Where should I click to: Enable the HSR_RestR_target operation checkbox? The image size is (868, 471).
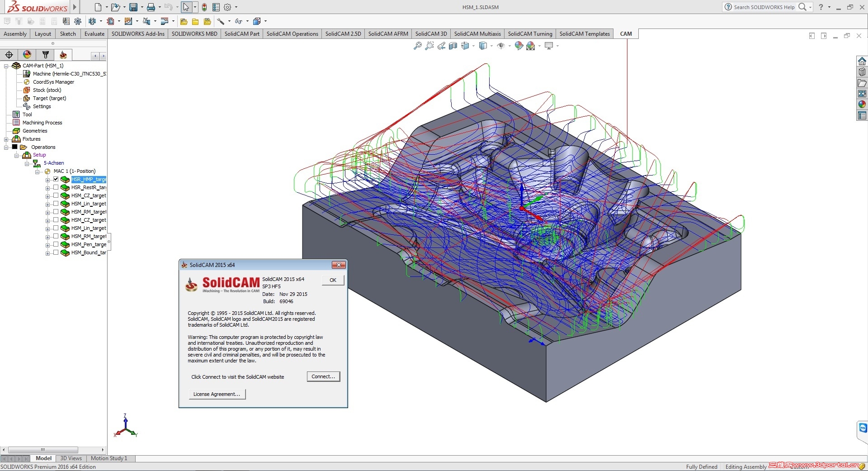56,187
